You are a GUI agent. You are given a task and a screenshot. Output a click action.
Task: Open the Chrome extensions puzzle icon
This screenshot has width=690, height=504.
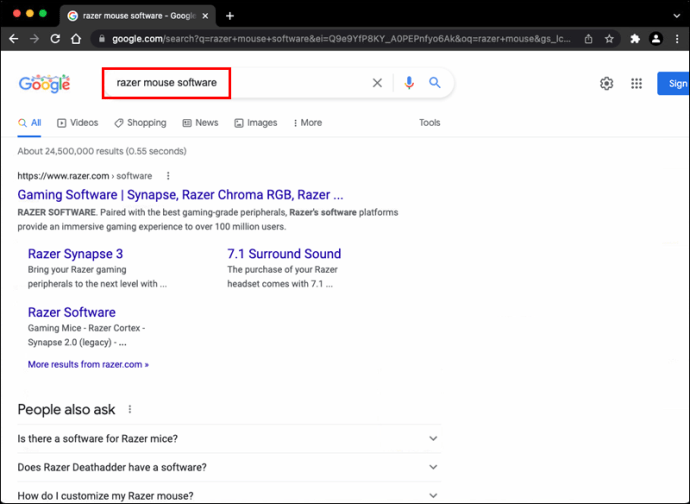635,39
